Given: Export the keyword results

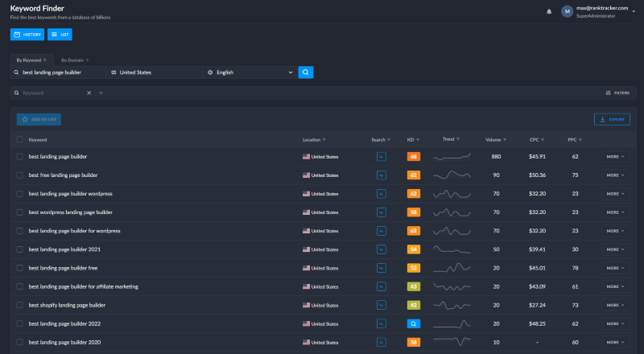Looking at the screenshot, I should pyautogui.click(x=612, y=119).
